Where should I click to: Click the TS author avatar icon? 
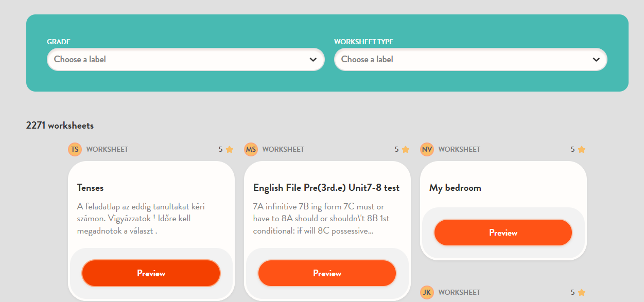[75, 150]
